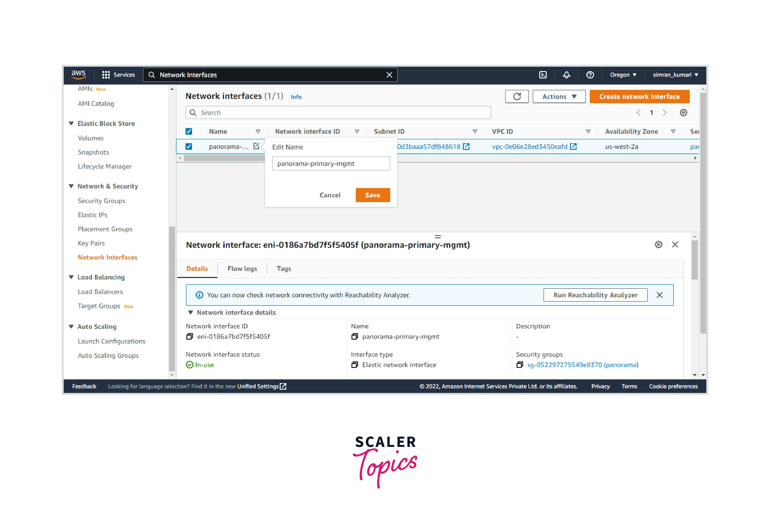Click the refresh network interfaces button
Image resolution: width=770 pixels, height=532 pixels.
517,96
